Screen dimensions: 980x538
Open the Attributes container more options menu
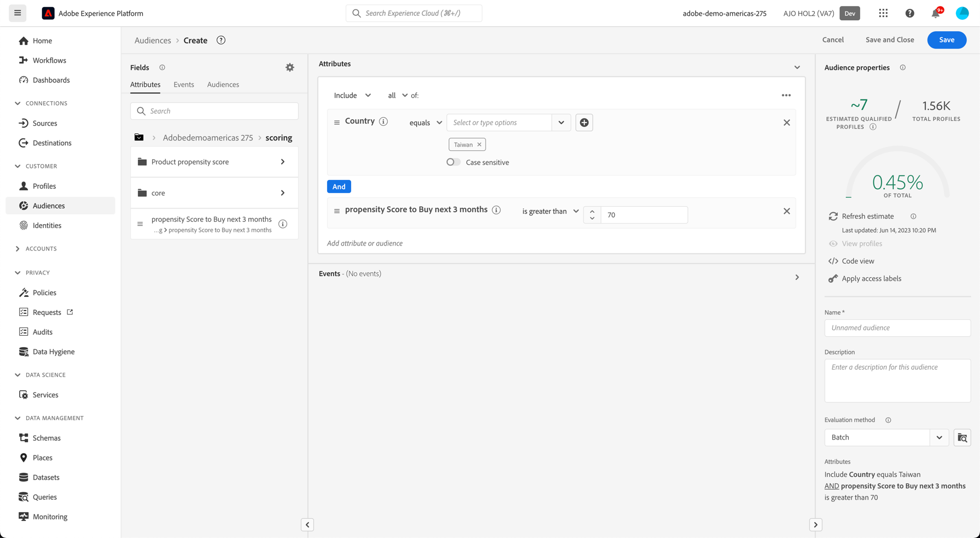(x=786, y=95)
